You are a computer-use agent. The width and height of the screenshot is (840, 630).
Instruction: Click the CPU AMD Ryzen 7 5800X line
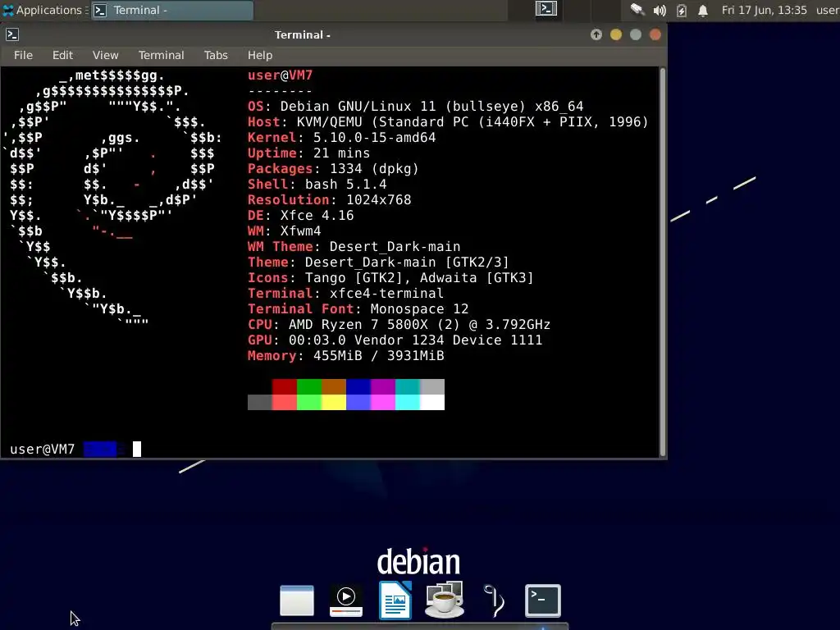coord(399,325)
